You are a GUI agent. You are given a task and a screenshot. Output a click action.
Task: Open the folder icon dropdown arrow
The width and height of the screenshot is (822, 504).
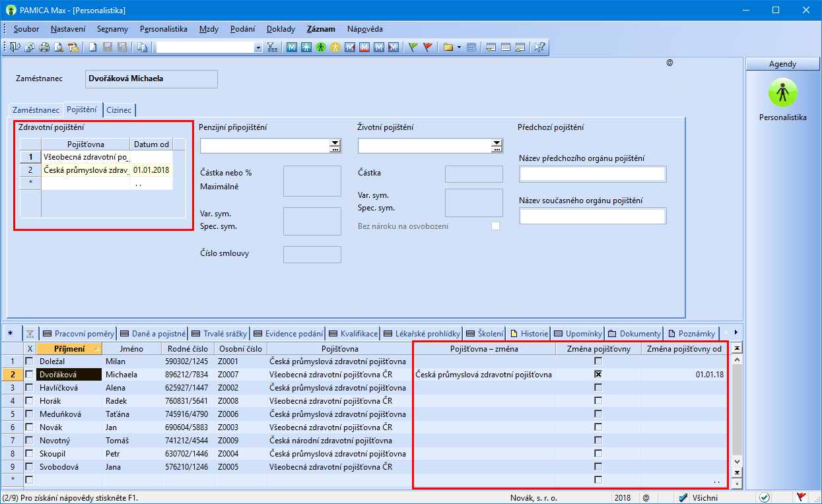click(459, 47)
